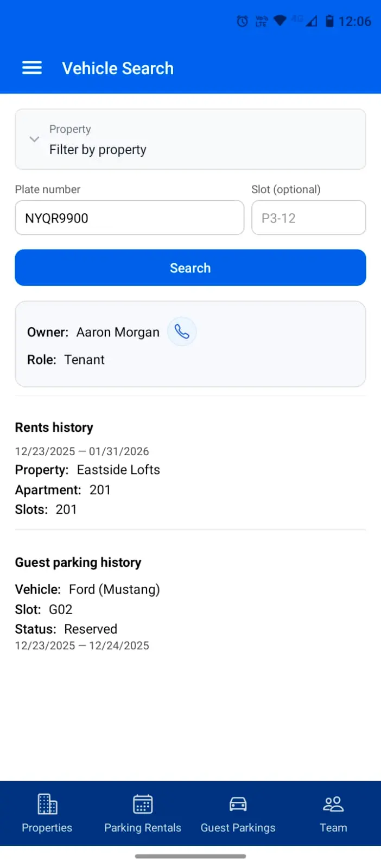Tap the alarm clock icon in status bar
The width and height of the screenshot is (381, 868).
pos(242,21)
